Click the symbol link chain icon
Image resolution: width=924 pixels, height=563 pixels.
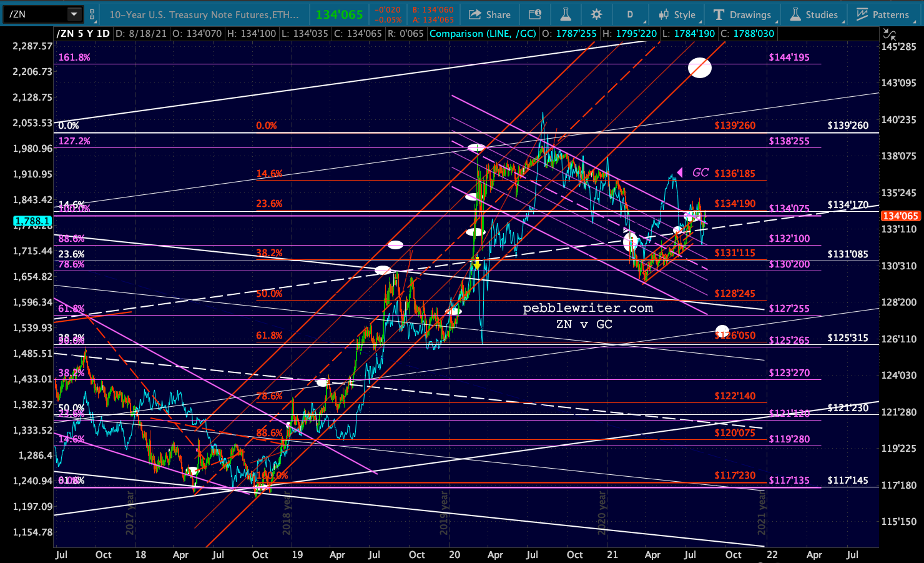pos(92,14)
